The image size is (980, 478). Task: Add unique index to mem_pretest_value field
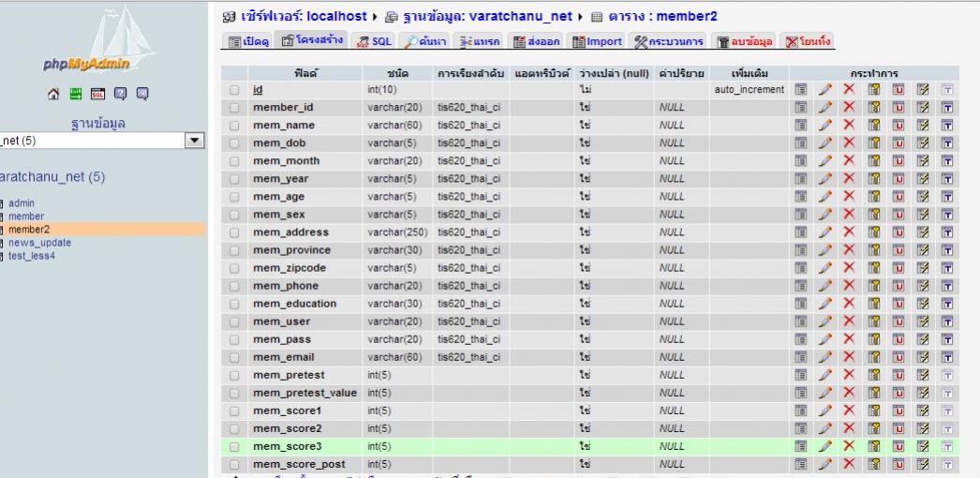(898, 393)
